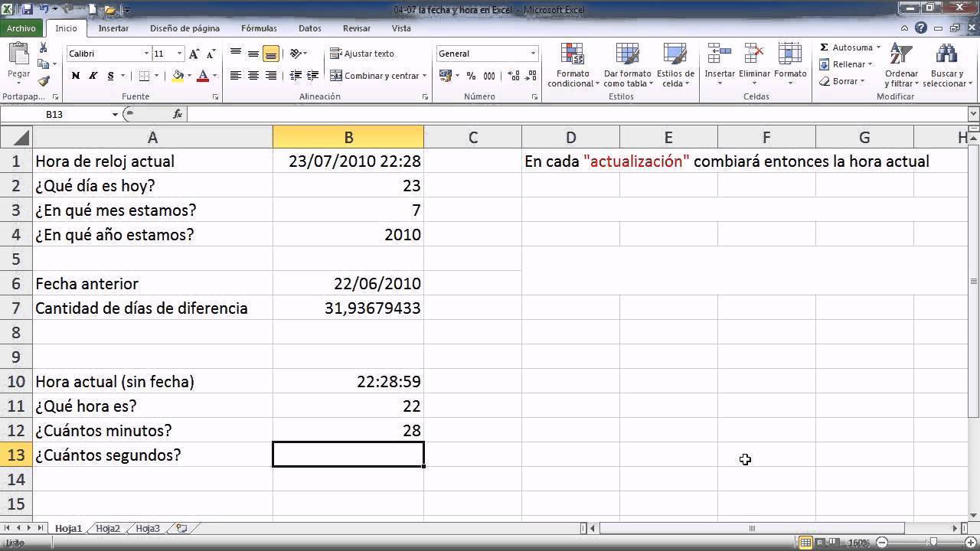This screenshot has width=980, height=551.
Task: Open Ordenar y filtrar menu
Action: pos(901,66)
